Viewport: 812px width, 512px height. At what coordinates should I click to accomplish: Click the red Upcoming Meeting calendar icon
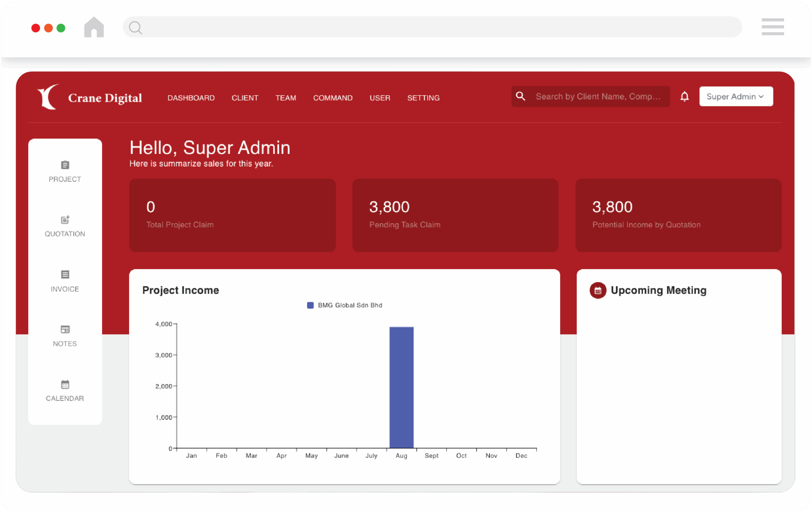click(598, 290)
